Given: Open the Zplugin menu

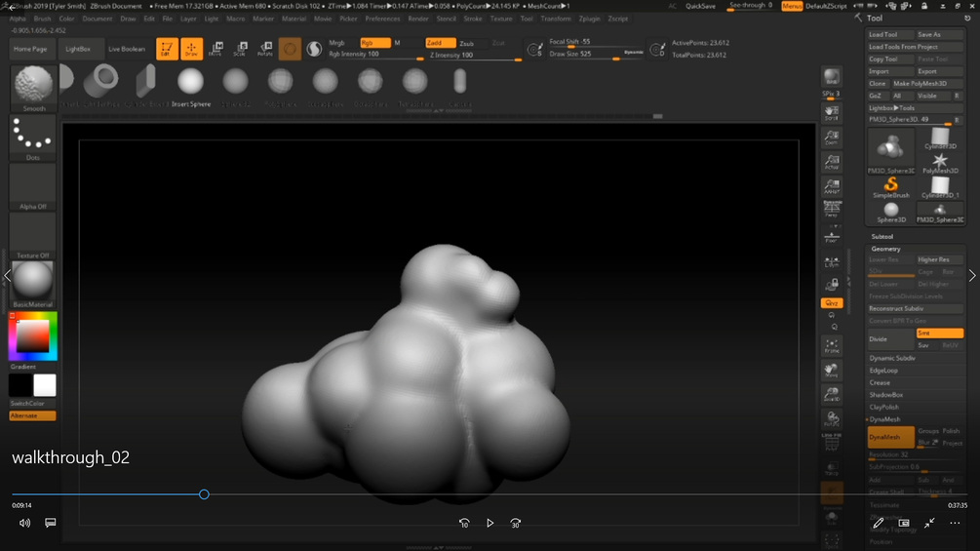Looking at the screenshot, I should click(589, 19).
